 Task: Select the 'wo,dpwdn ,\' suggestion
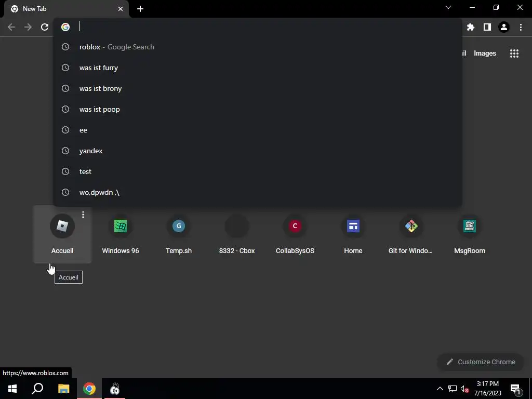pyautogui.click(x=258, y=192)
